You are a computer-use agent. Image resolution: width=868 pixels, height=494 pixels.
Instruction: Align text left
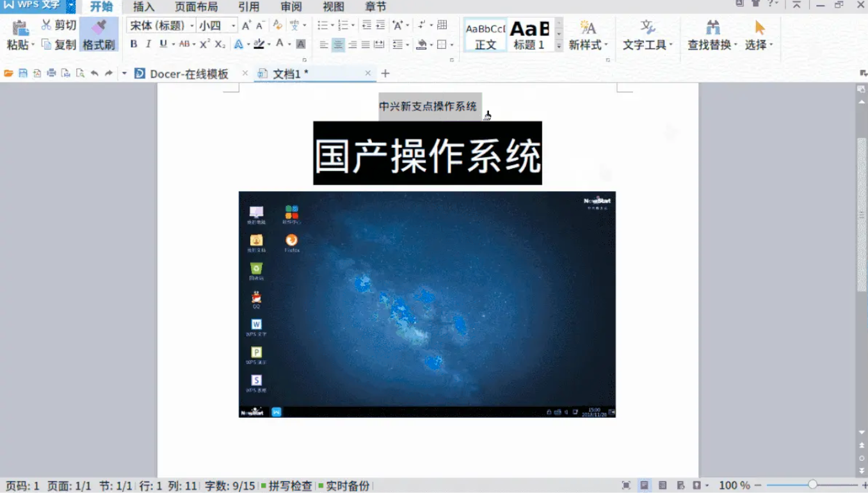324,45
